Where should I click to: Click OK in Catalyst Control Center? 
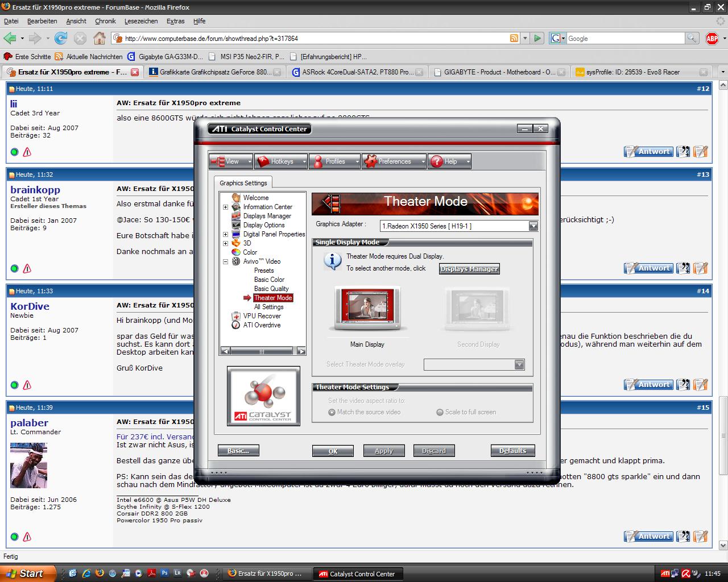(333, 451)
